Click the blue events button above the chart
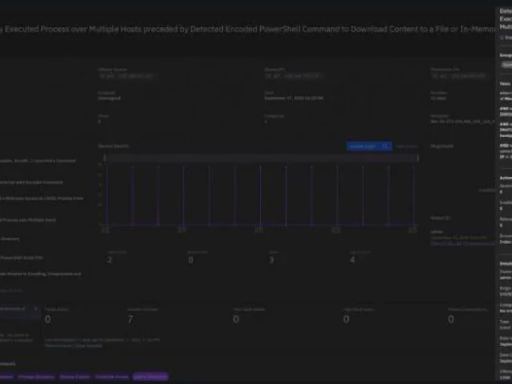 (369, 146)
